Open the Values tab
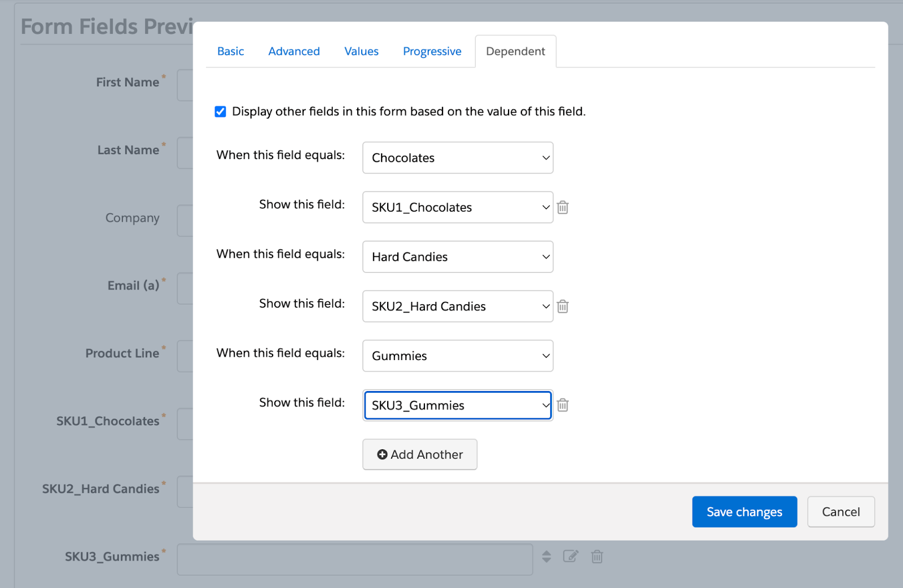This screenshot has width=903, height=588. (361, 51)
